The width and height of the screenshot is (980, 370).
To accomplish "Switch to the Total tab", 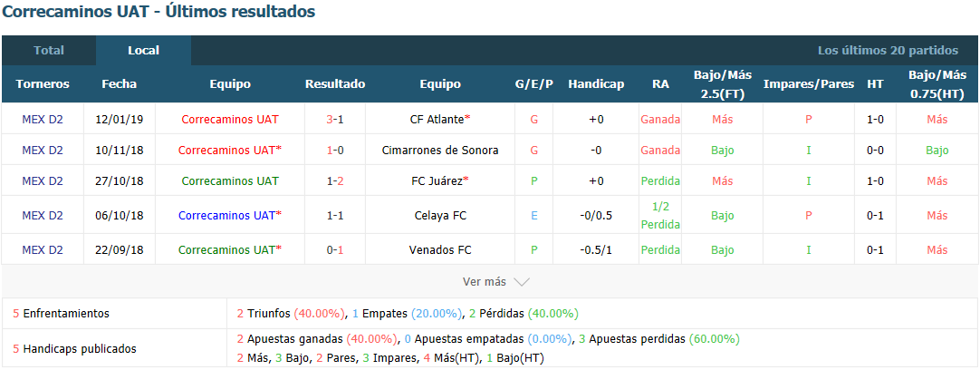I will coord(49,51).
